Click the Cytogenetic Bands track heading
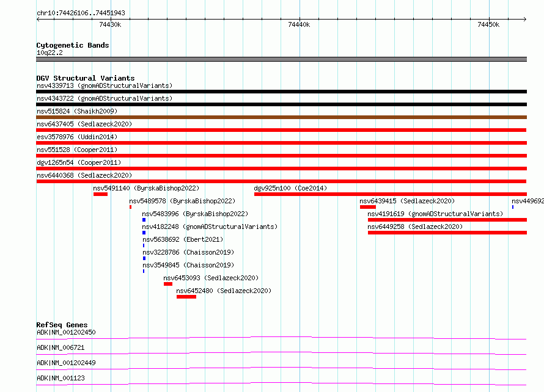 coord(73,45)
